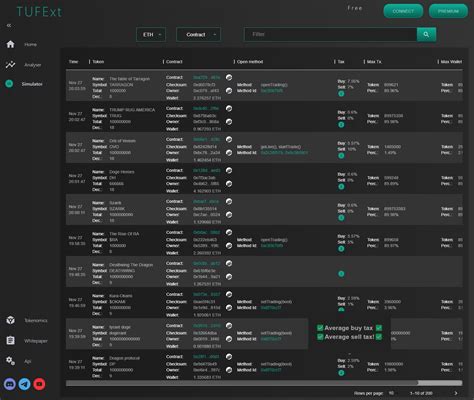This screenshot has width=474, height=400.
Task: Open the DP green contract address link
Action: click(x=206, y=357)
